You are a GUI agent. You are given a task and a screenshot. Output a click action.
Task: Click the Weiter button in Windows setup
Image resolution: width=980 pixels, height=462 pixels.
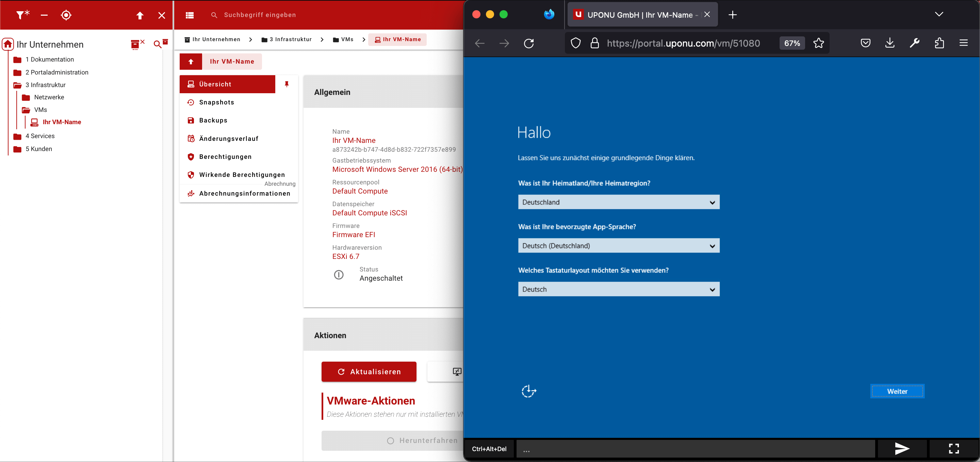click(x=897, y=391)
